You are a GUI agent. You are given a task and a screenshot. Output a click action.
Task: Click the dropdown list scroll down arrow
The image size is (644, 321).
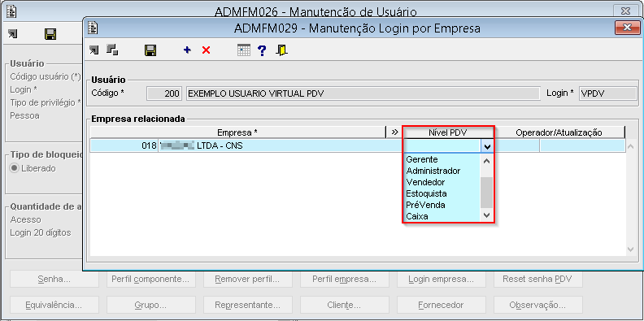click(487, 215)
